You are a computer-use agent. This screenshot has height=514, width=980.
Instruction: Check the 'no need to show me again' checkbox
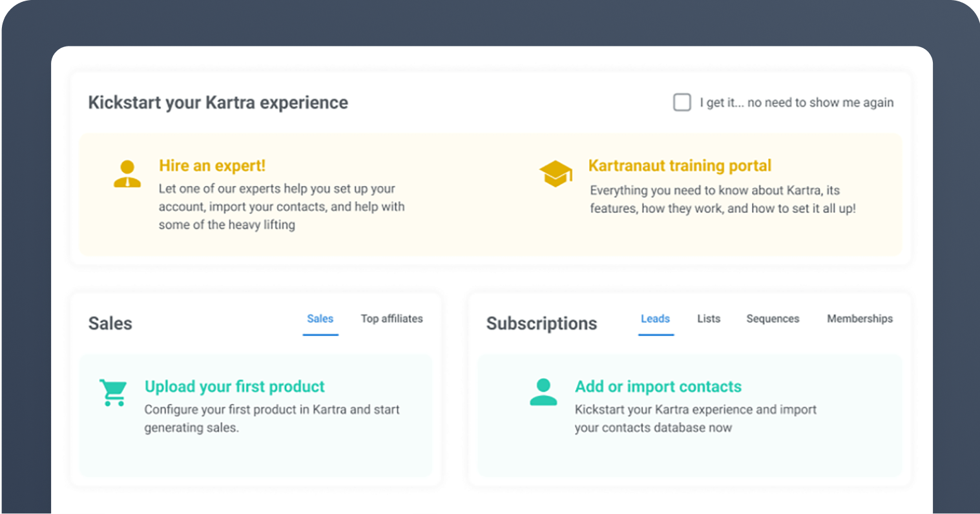[x=682, y=102]
